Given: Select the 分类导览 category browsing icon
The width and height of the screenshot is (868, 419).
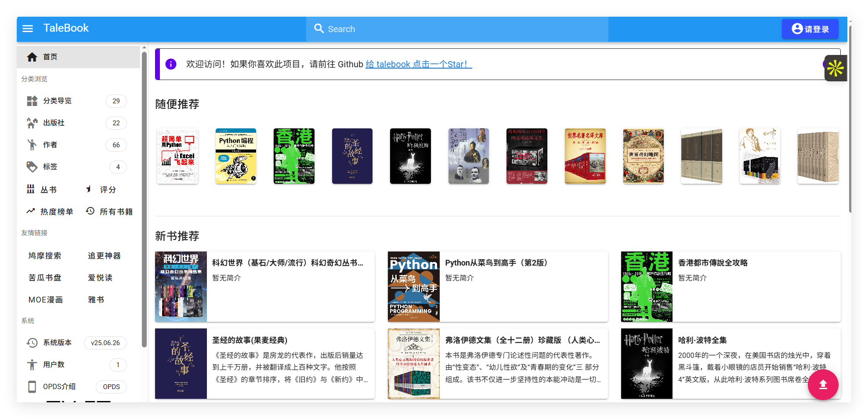Looking at the screenshot, I should (32, 101).
